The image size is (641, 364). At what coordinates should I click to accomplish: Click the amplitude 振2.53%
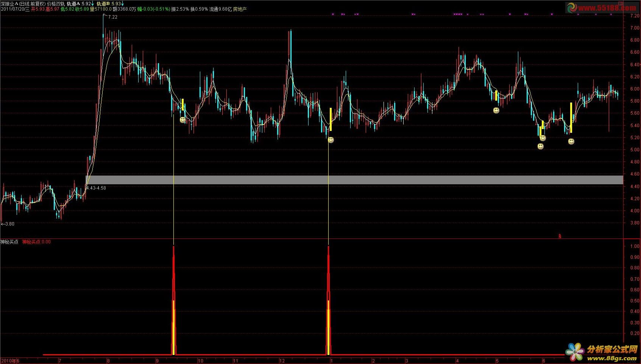pos(180,9)
